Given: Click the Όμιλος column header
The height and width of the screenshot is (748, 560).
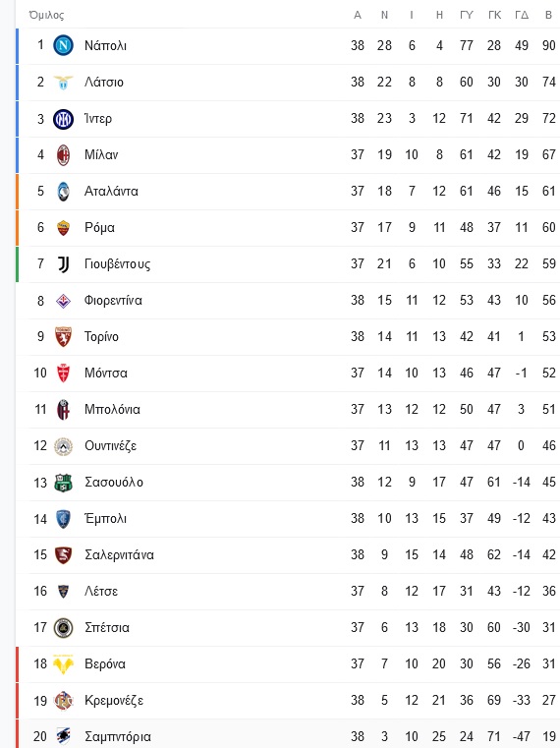Looking at the screenshot, I should click(x=46, y=16).
